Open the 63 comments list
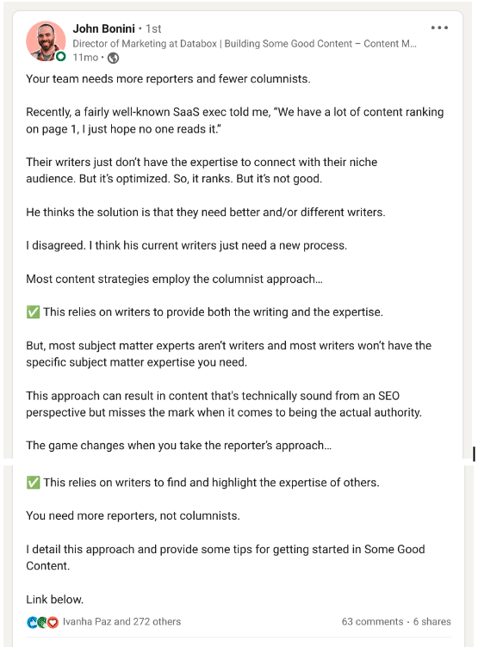Screen dimensions: 478x647 tap(372, 622)
